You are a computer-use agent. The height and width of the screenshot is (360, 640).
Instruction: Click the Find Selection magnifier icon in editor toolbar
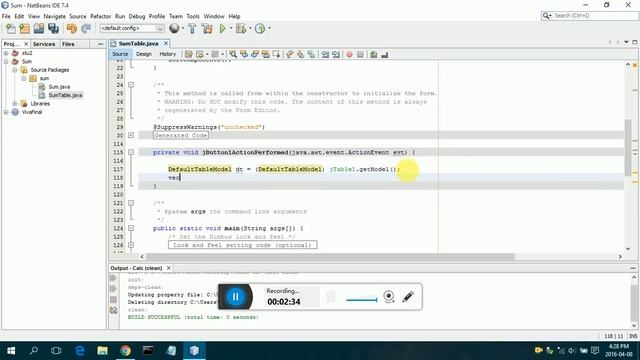pyautogui.click(x=233, y=54)
